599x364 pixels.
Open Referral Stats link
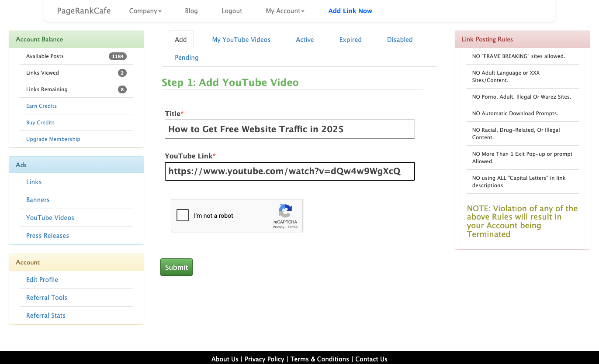coord(45,315)
